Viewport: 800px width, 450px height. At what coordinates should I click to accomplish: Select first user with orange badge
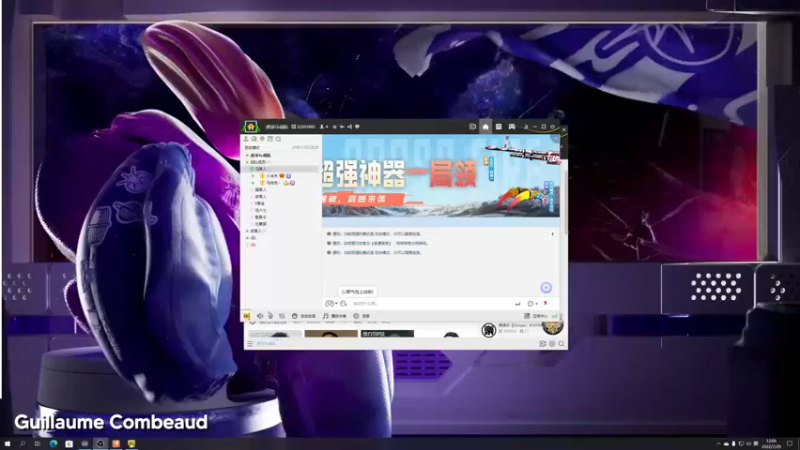tap(276, 176)
